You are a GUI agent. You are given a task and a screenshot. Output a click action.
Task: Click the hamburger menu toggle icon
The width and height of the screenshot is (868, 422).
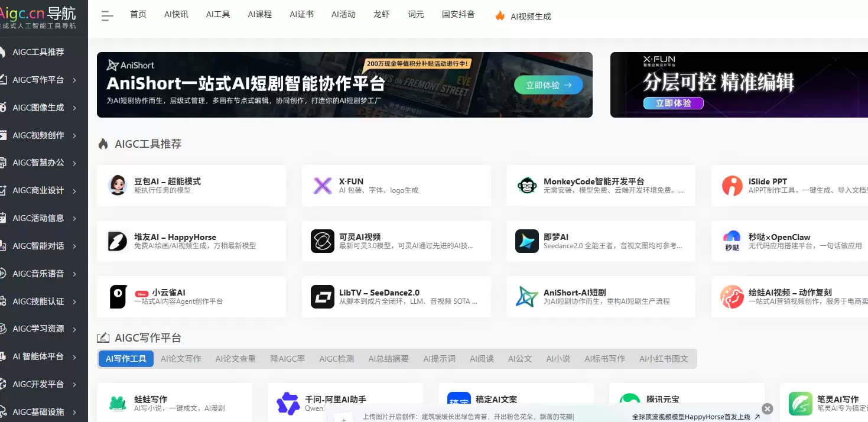(x=107, y=16)
